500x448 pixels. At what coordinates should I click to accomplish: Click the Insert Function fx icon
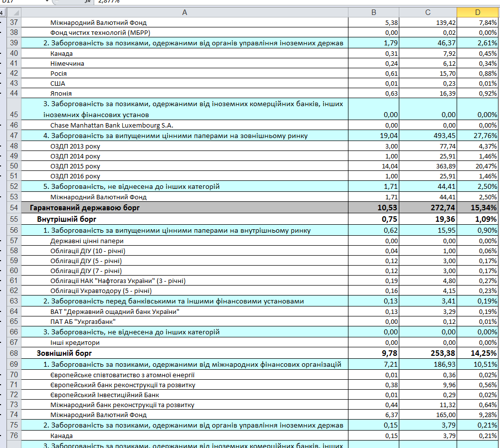(x=88, y=1)
